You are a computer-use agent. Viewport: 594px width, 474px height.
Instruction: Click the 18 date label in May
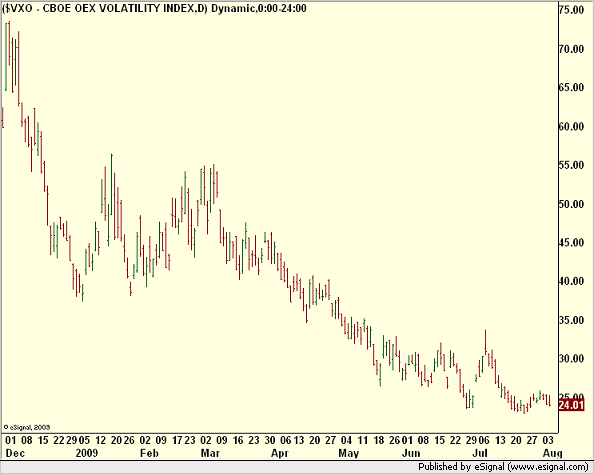tap(379, 440)
